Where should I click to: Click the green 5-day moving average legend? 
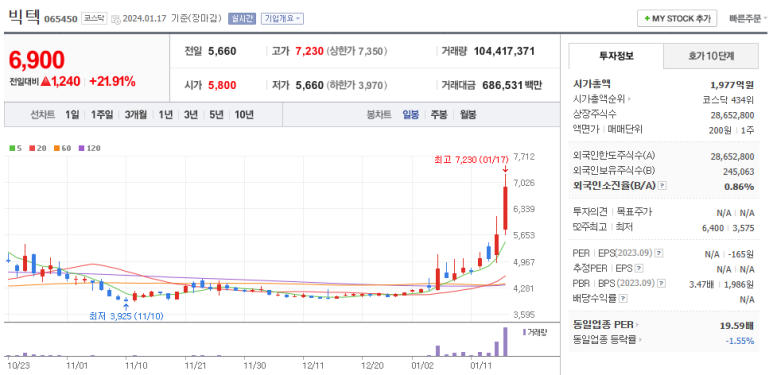pyautogui.click(x=15, y=148)
